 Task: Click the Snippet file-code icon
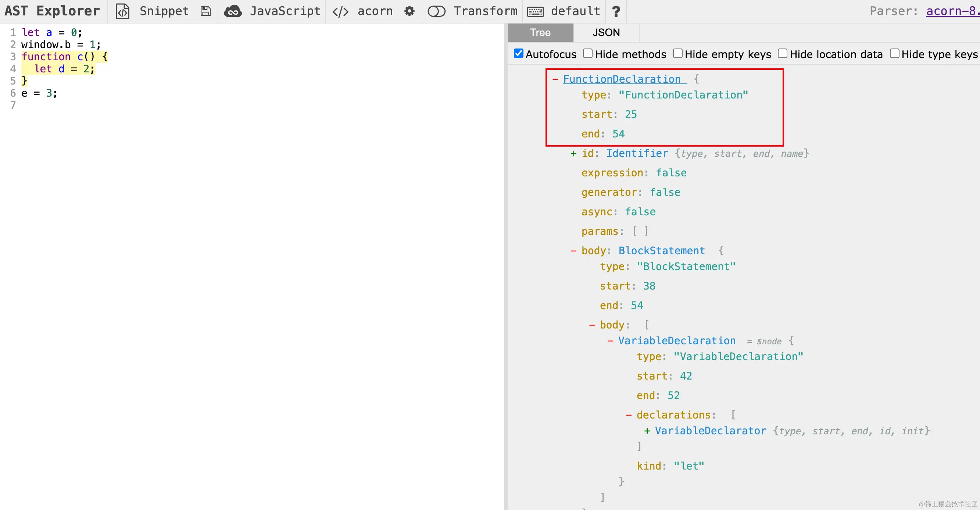[x=122, y=11]
